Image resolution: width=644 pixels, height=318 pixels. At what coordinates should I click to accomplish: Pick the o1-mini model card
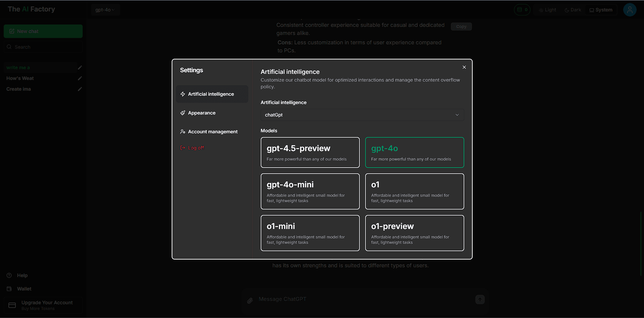click(x=310, y=233)
